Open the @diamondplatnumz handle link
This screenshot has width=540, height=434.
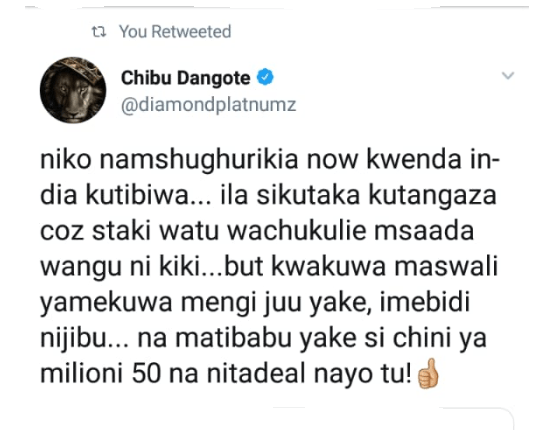209,105
